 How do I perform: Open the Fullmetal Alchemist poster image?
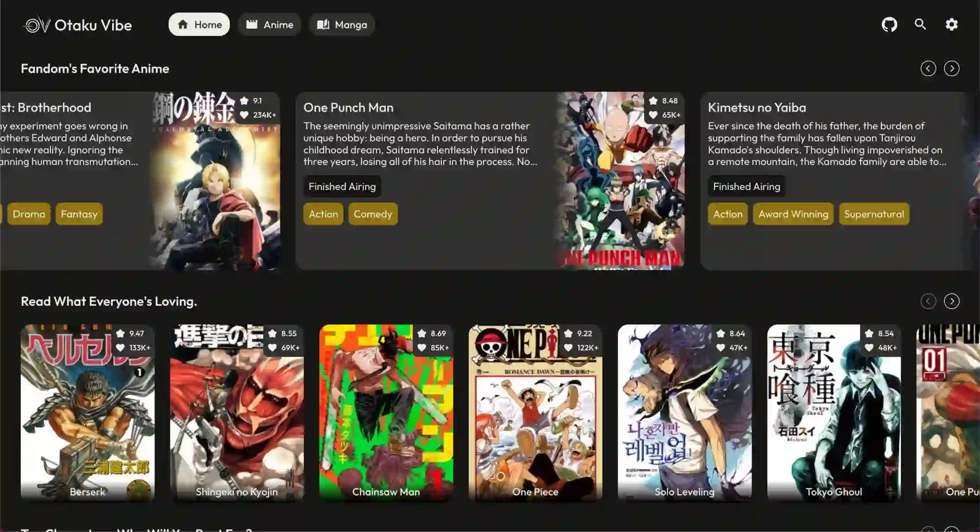coord(215,181)
